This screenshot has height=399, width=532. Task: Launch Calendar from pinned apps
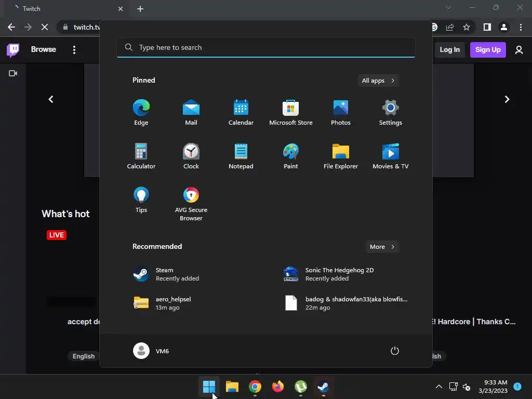coord(241,112)
